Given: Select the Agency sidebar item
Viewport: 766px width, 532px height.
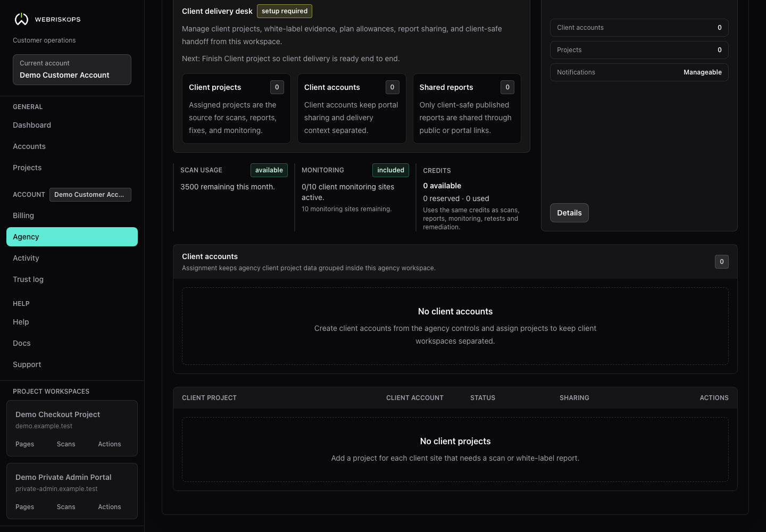Looking at the screenshot, I should [72, 237].
